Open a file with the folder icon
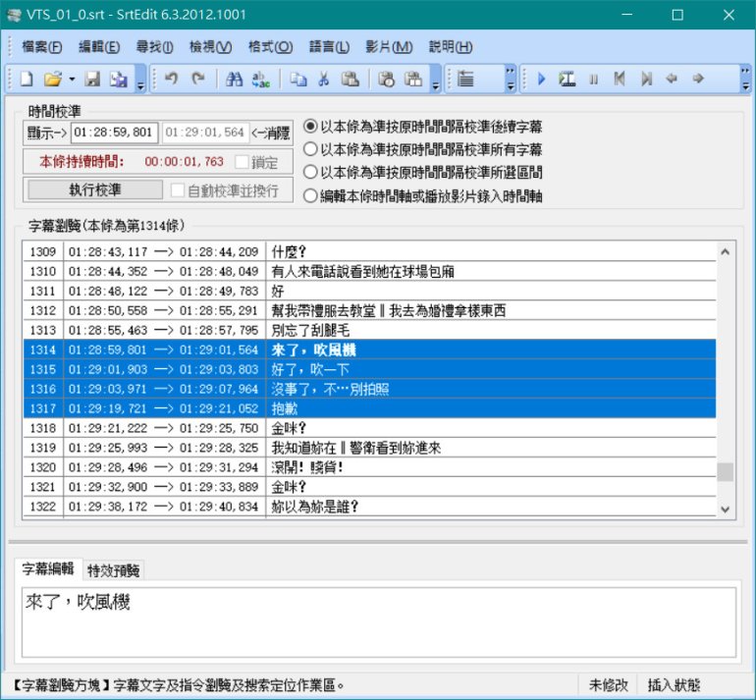The width and height of the screenshot is (756, 700). coord(53,79)
